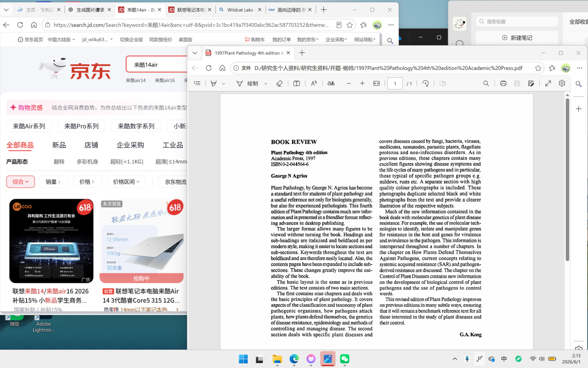This screenshot has height=368, width=588.
Task: Open the 价格区间 dropdown
Action: (x=126, y=182)
